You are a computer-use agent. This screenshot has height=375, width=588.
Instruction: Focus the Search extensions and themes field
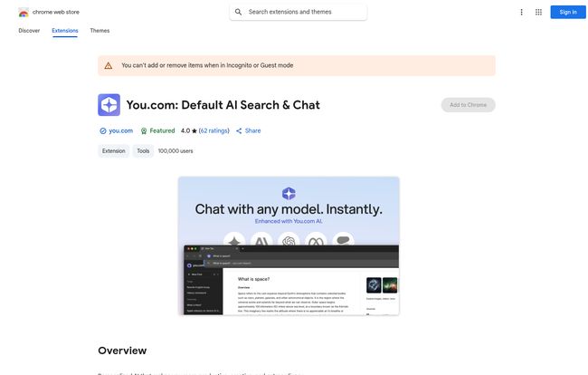299,12
